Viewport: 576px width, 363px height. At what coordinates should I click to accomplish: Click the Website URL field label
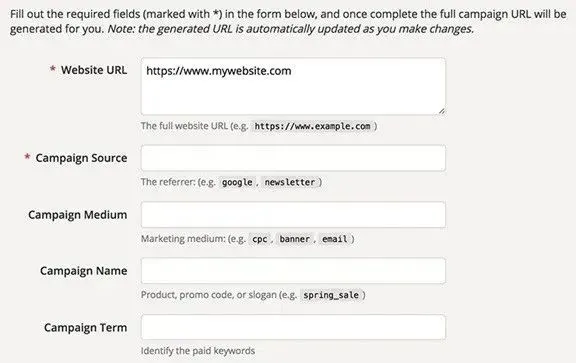94,70
